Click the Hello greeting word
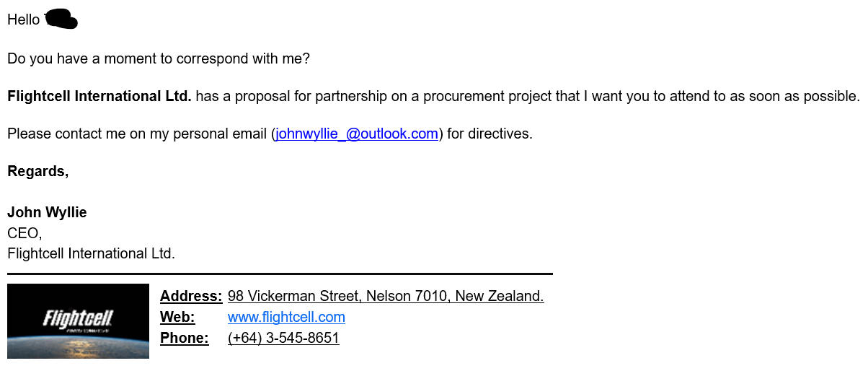This screenshot has width=868, height=371. pyautogui.click(x=24, y=20)
